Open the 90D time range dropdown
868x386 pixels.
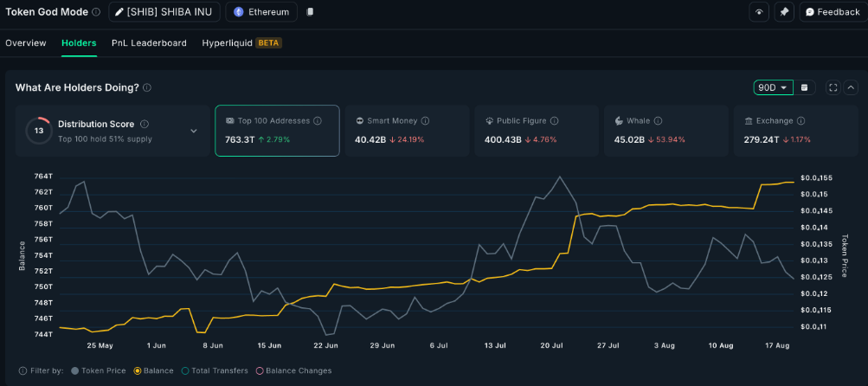click(x=773, y=87)
